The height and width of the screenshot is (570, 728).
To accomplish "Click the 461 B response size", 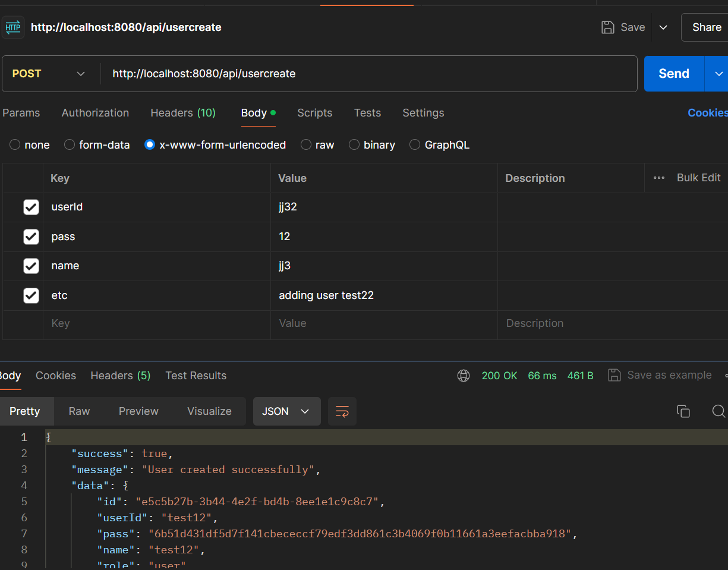I will click(x=581, y=376).
